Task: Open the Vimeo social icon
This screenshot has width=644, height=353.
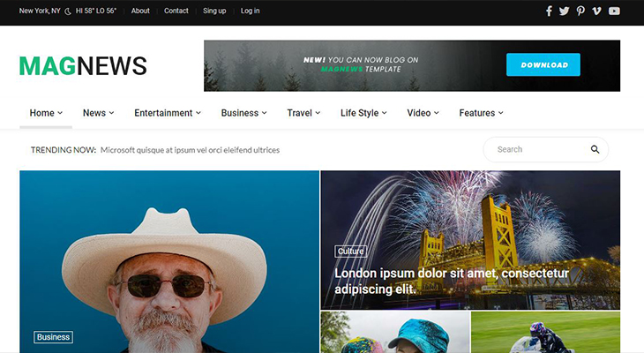Action: tap(597, 11)
